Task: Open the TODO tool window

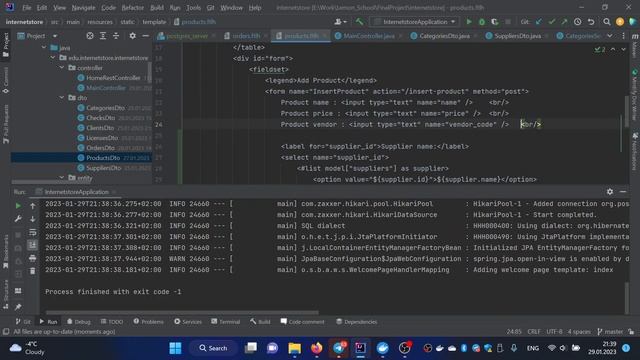Action: 112,322
